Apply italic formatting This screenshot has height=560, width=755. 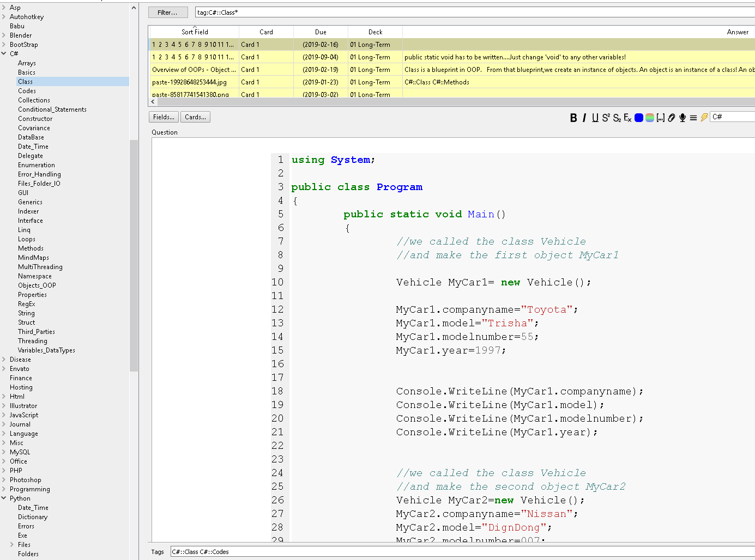584,117
